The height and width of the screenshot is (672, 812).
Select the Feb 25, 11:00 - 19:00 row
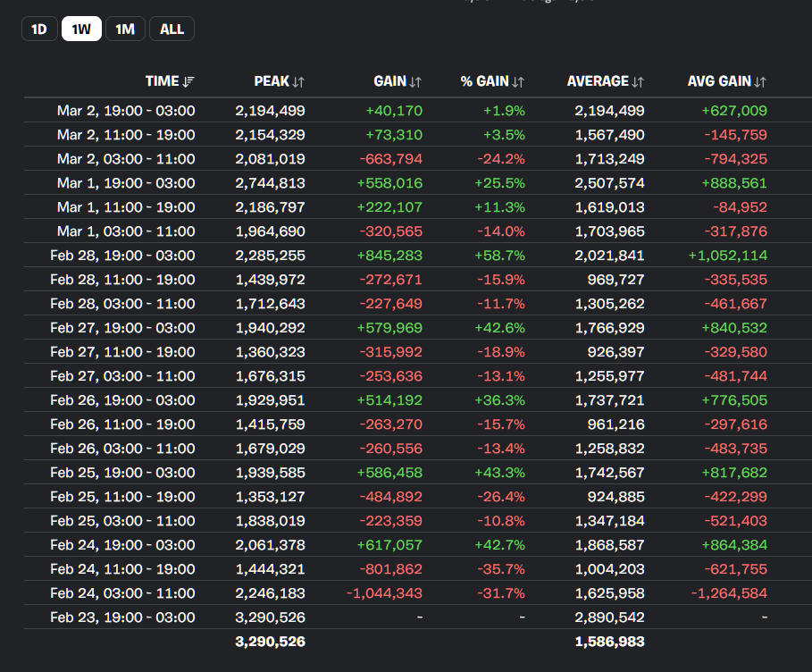(x=122, y=496)
